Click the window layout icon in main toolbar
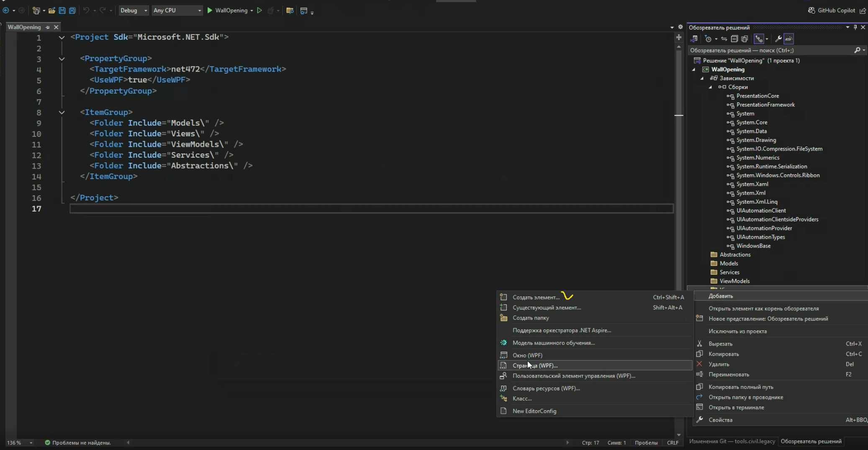This screenshot has height=450, width=868. (x=304, y=10)
